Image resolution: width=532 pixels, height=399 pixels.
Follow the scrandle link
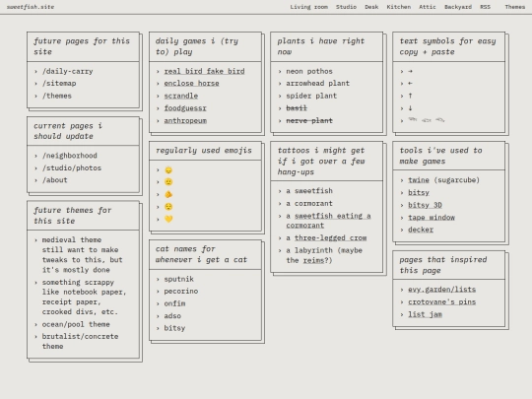coord(181,96)
